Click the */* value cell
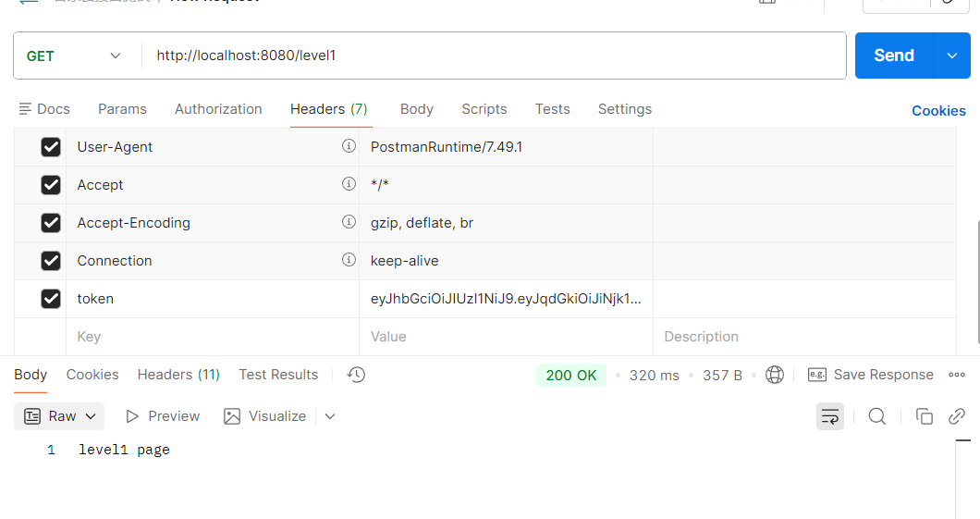This screenshot has height=519, width=980. pos(506,185)
